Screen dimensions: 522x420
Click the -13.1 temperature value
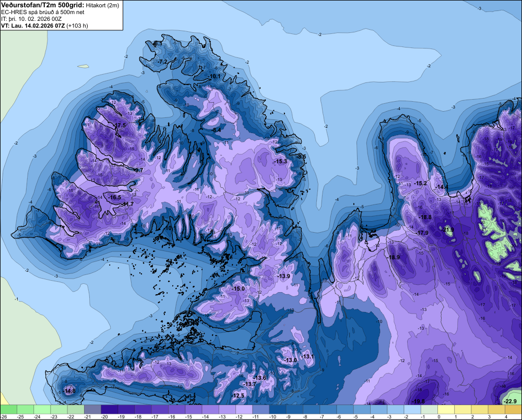(x=307, y=356)
